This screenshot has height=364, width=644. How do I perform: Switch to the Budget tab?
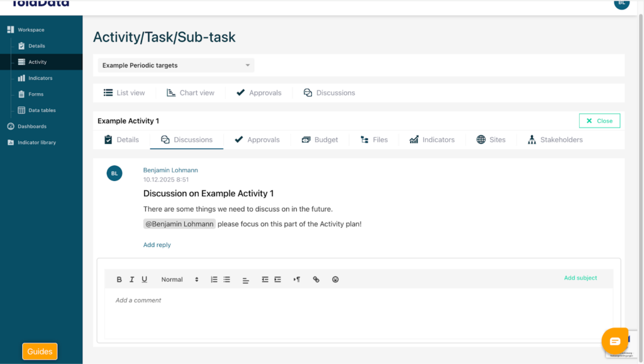pos(319,140)
